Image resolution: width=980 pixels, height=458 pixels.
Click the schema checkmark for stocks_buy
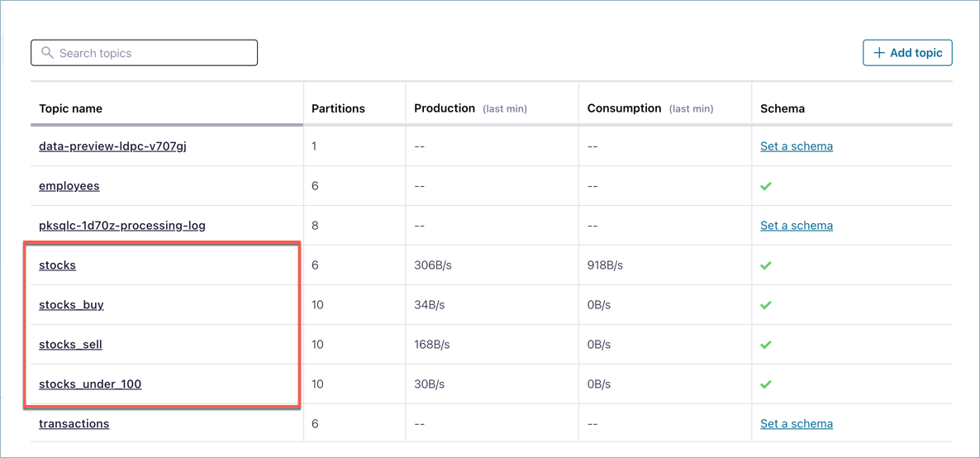766,305
